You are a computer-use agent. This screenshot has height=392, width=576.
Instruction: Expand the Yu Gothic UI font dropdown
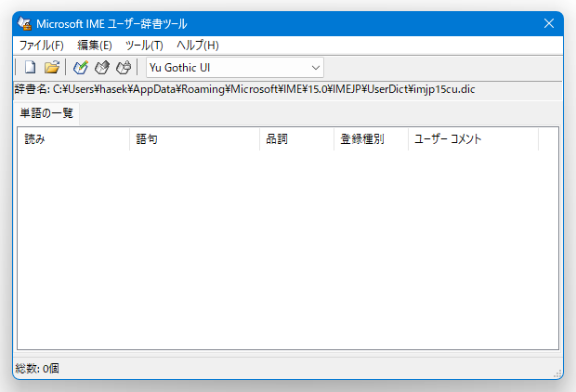point(315,68)
